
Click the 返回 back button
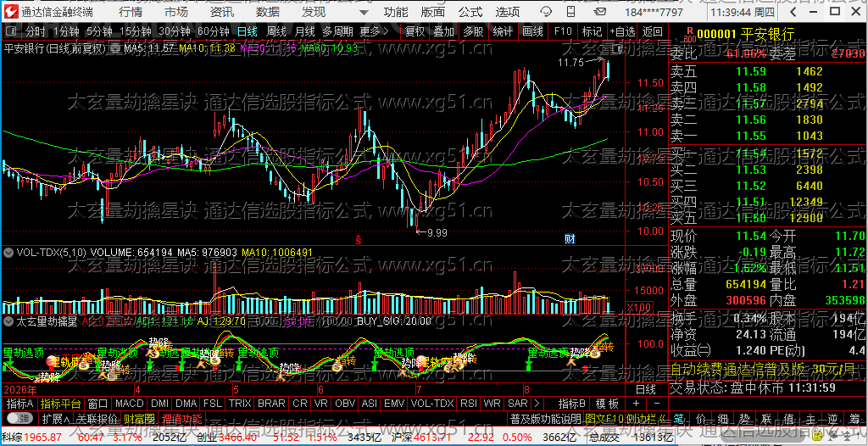tap(653, 31)
